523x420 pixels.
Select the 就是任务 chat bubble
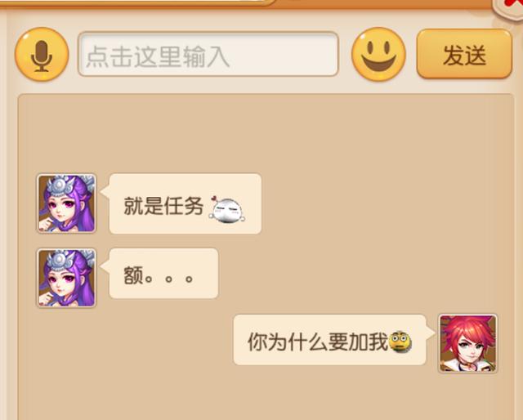(186, 203)
